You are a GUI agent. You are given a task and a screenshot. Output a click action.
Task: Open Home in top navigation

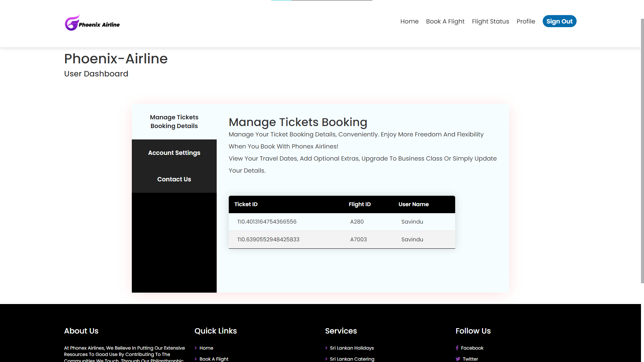[409, 21]
